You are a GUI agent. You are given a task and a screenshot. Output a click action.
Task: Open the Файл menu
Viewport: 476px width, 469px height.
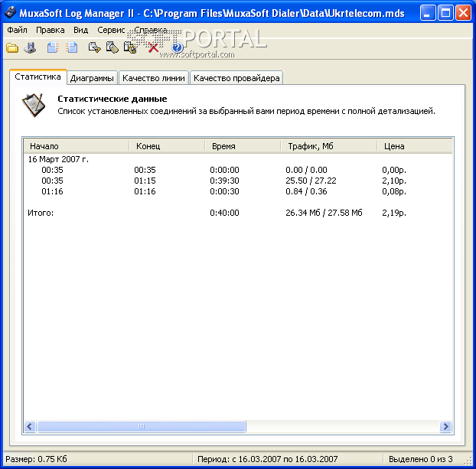coord(17,30)
